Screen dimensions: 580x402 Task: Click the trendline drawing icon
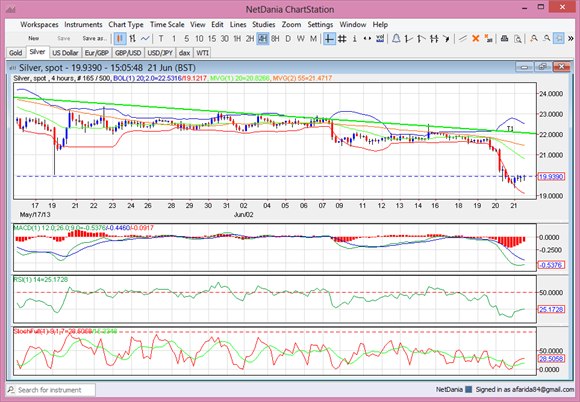(x=463, y=38)
